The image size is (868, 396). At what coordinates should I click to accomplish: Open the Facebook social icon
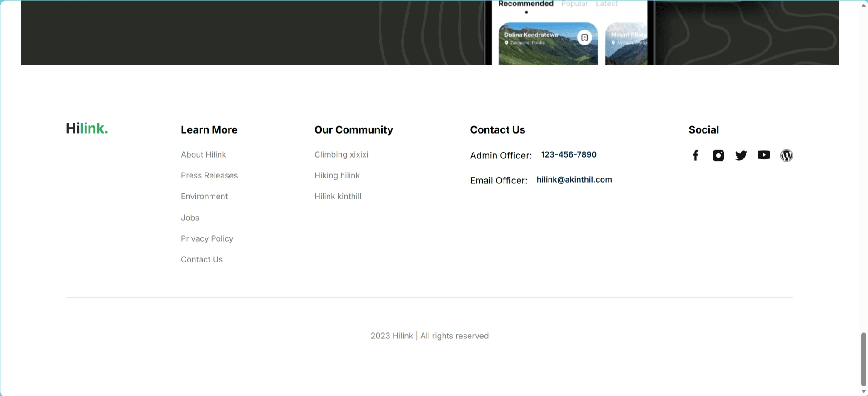point(695,155)
